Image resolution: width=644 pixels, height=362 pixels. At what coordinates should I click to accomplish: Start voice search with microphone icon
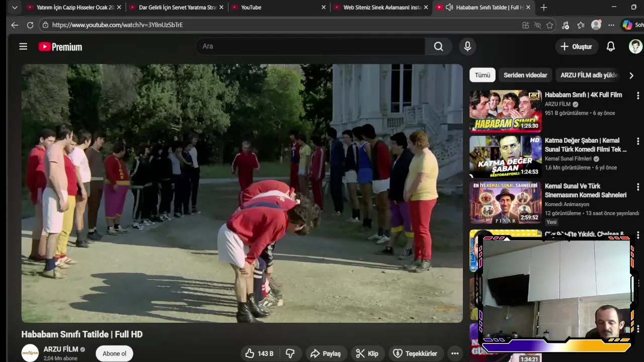point(467,46)
